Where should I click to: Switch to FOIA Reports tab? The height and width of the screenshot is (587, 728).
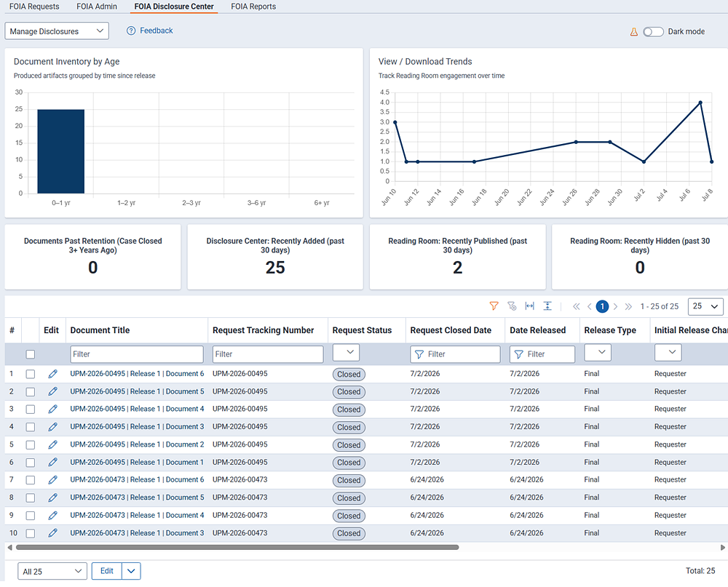(x=253, y=7)
